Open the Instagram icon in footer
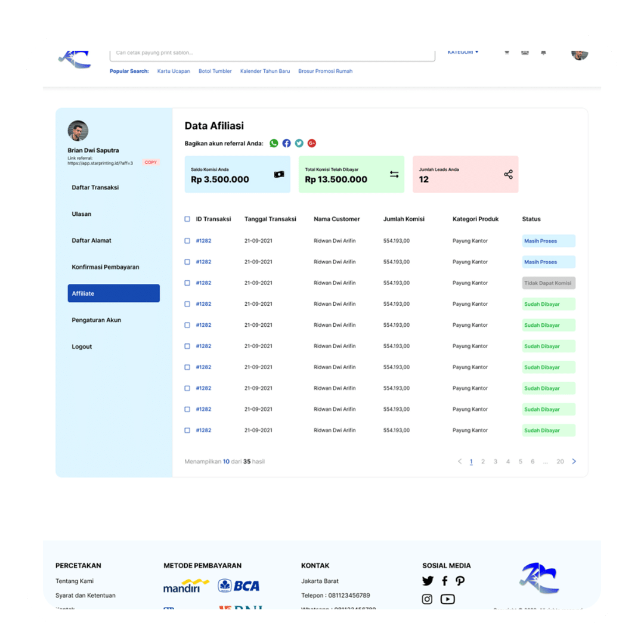 [427, 599]
